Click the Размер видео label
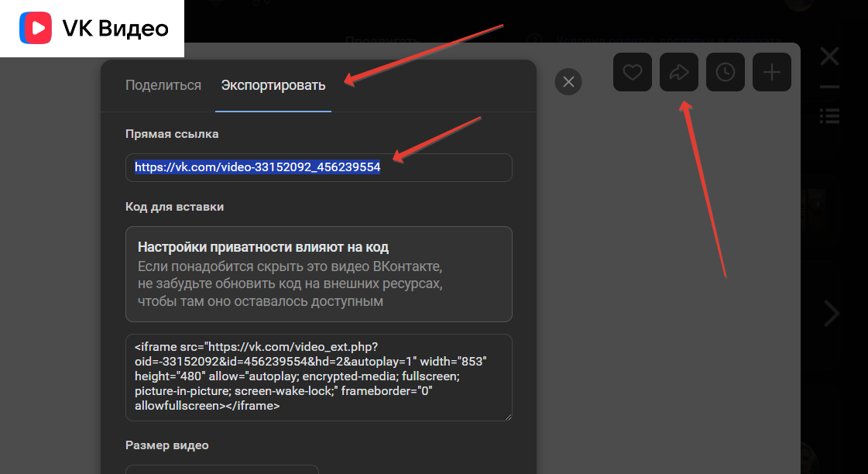This screenshot has width=868, height=474. (166, 445)
